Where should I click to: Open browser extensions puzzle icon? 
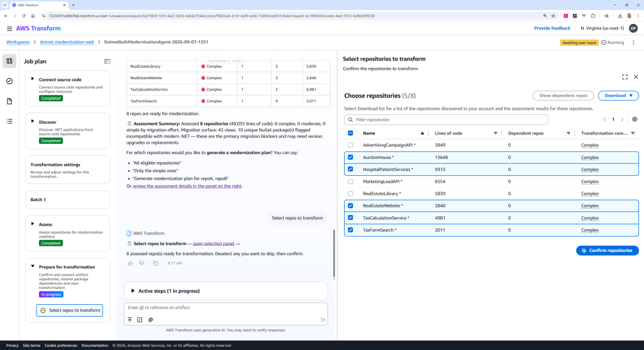coord(593,16)
